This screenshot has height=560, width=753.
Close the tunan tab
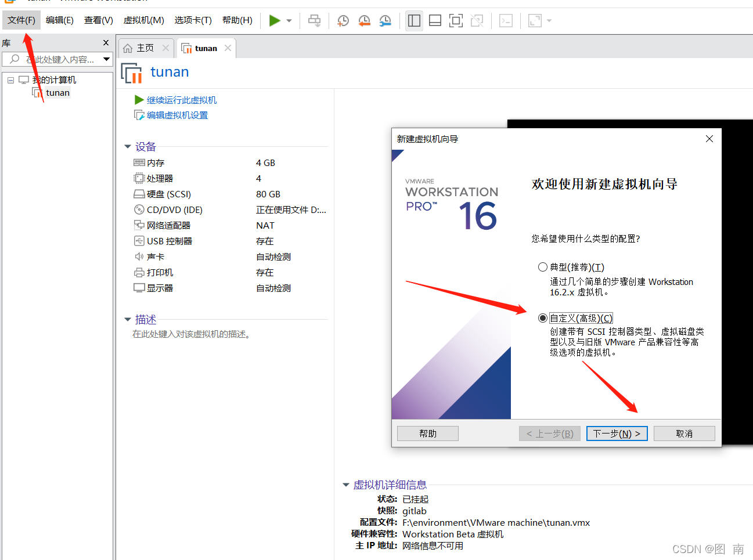coord(228,48)
